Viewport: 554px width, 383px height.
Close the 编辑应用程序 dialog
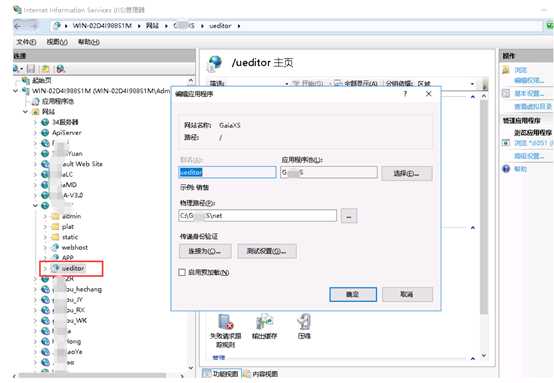[x=428, y=94]
